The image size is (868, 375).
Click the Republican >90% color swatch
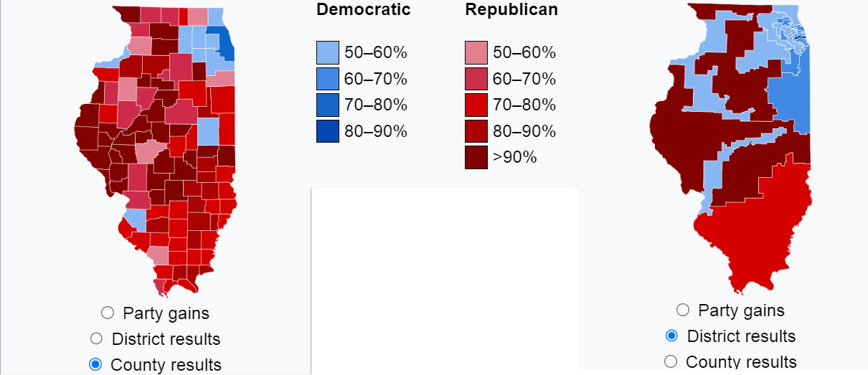(x=476, y=158)
